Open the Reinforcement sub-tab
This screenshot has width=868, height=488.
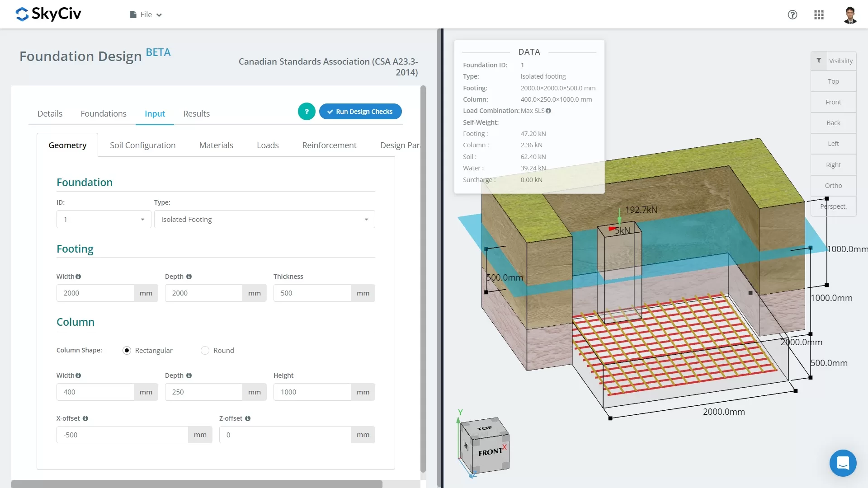click(329, 145)
